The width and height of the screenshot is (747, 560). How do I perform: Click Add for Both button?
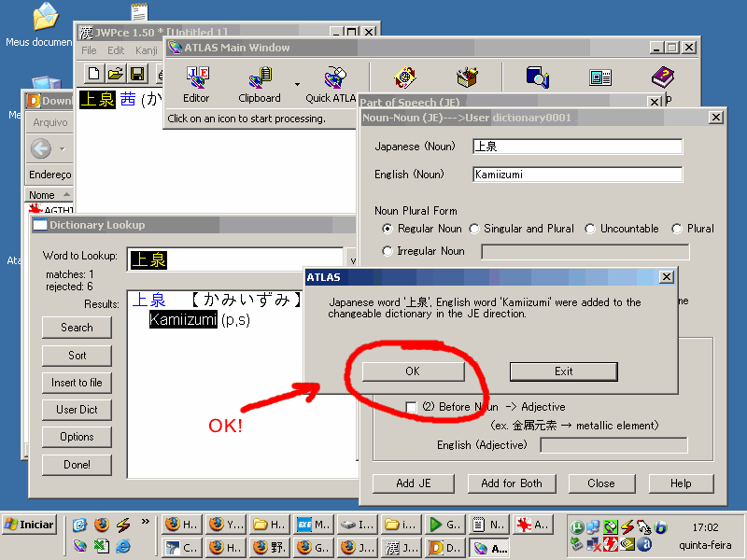pos(512,483)
